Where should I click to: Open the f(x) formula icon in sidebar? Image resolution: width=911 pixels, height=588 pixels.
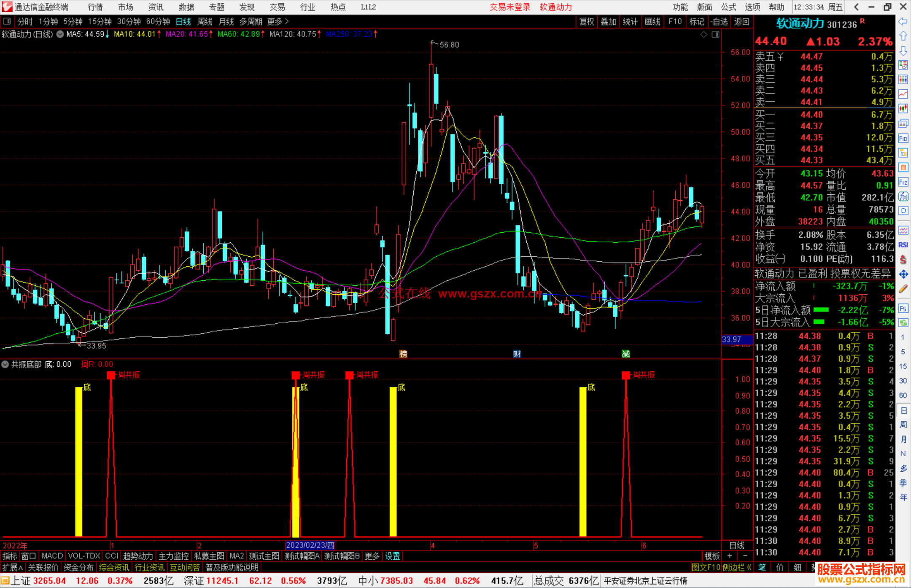coord(903,196)
